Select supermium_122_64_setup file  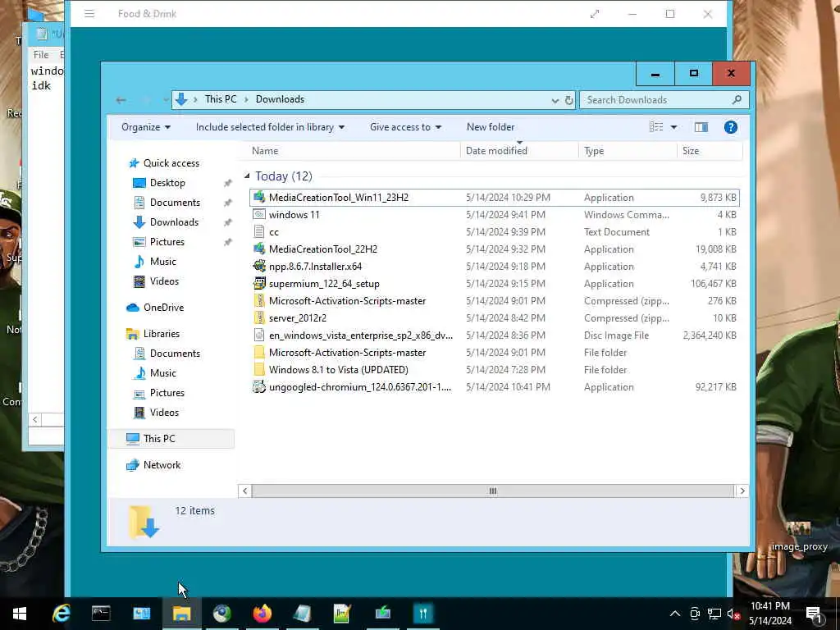click(x=494, y=283)
